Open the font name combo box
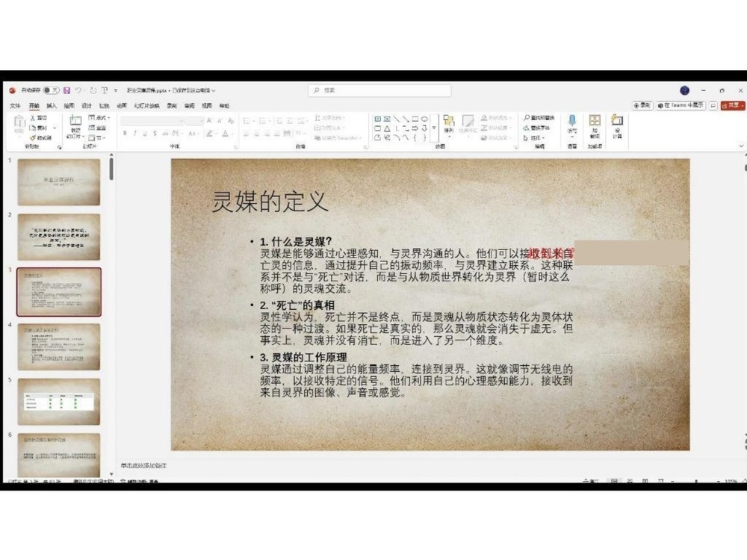Image resolution: width=747 pixels, height=560 pixels. point(152,121)
